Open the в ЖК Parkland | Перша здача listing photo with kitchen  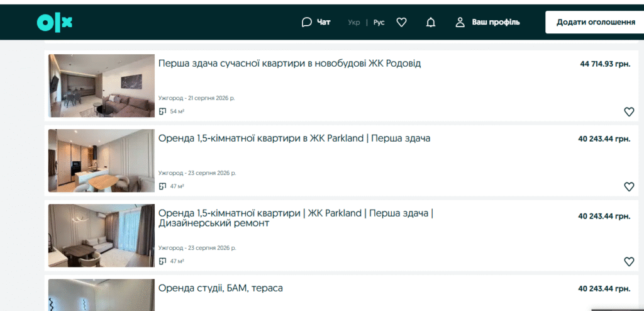101,161
